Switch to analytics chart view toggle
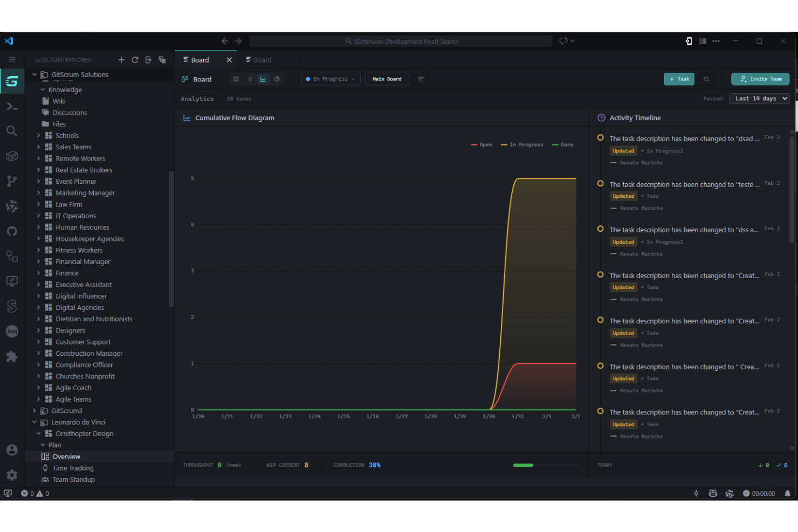798x532 pixels. [263, 79]
